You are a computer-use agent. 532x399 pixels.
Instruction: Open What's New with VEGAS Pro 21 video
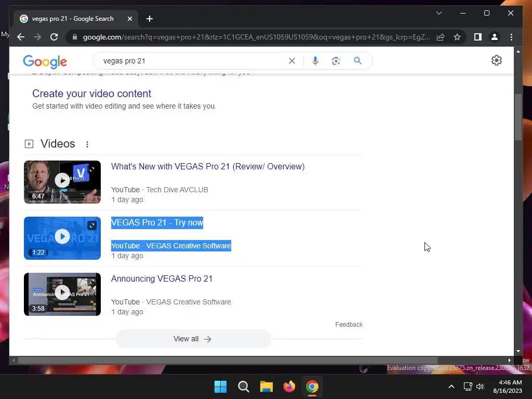(x=208, y=167)
